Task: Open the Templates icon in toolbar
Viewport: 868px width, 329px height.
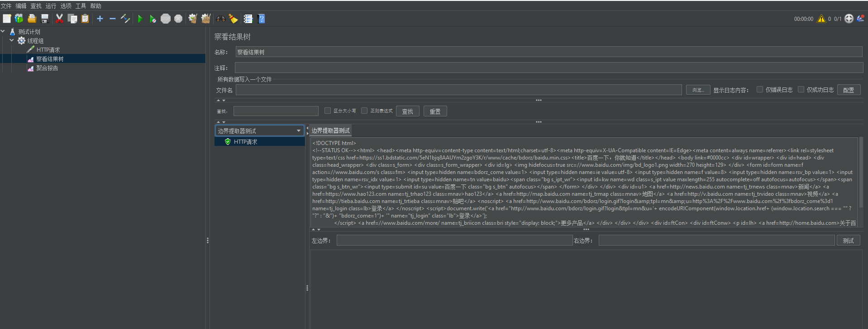Action: (19, 19)
